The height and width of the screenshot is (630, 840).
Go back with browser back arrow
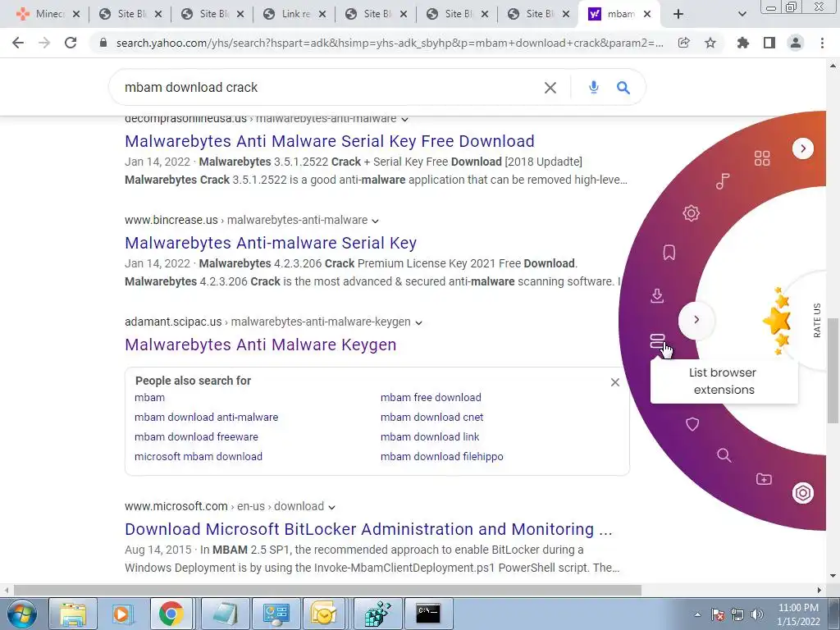(x=18, y=43)
